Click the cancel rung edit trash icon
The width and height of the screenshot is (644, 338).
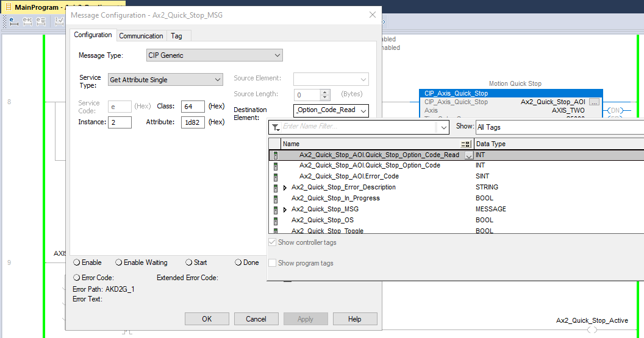point(41,21)
